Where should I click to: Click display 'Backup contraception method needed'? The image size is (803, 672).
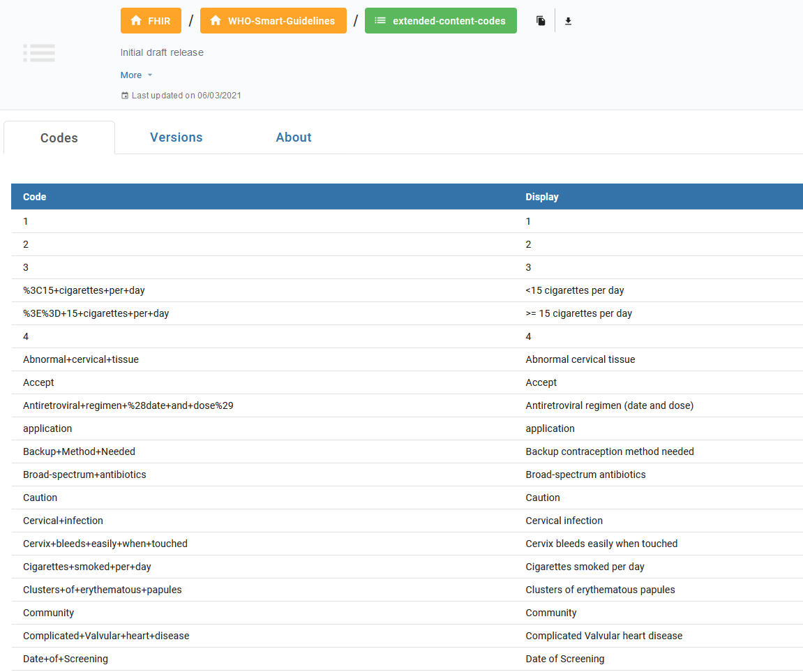(610, 451)
